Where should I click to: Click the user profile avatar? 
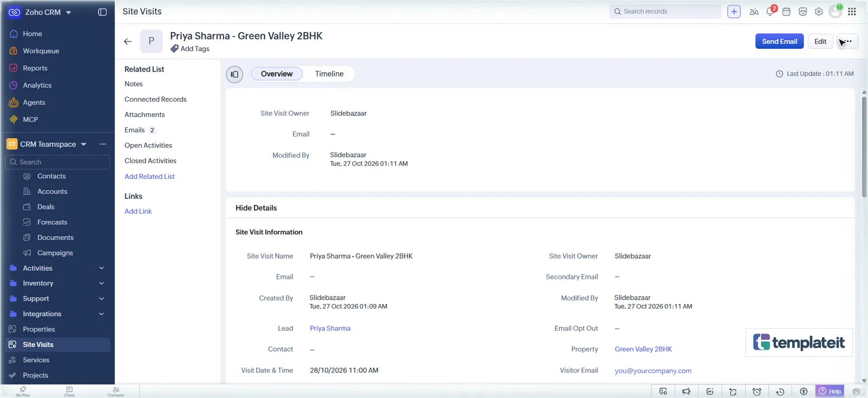[x=835, y=11]
